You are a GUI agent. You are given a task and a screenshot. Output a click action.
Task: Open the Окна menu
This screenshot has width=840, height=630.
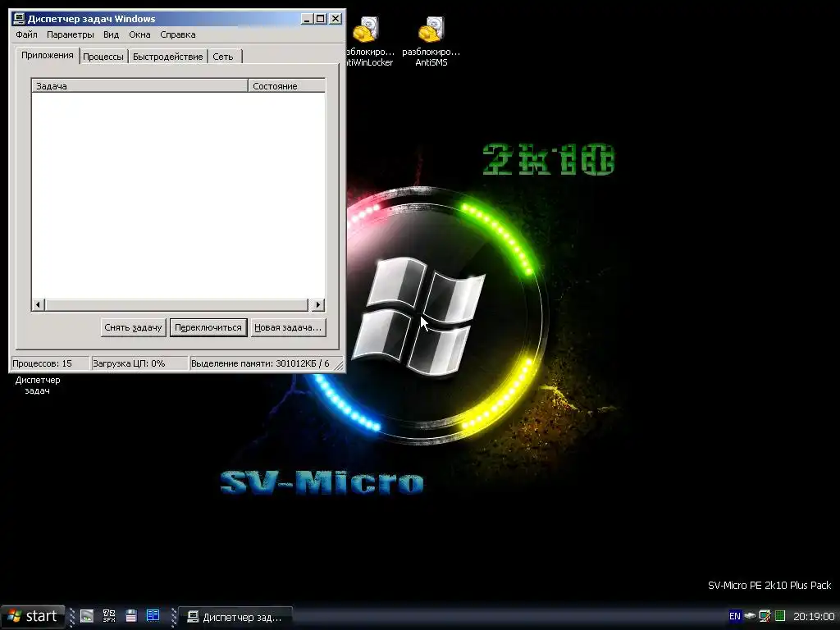139,34
